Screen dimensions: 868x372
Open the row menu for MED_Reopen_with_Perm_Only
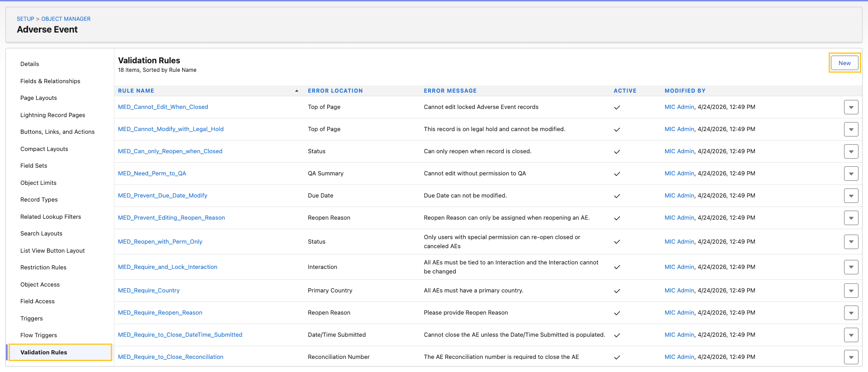(x=851, y=242)
